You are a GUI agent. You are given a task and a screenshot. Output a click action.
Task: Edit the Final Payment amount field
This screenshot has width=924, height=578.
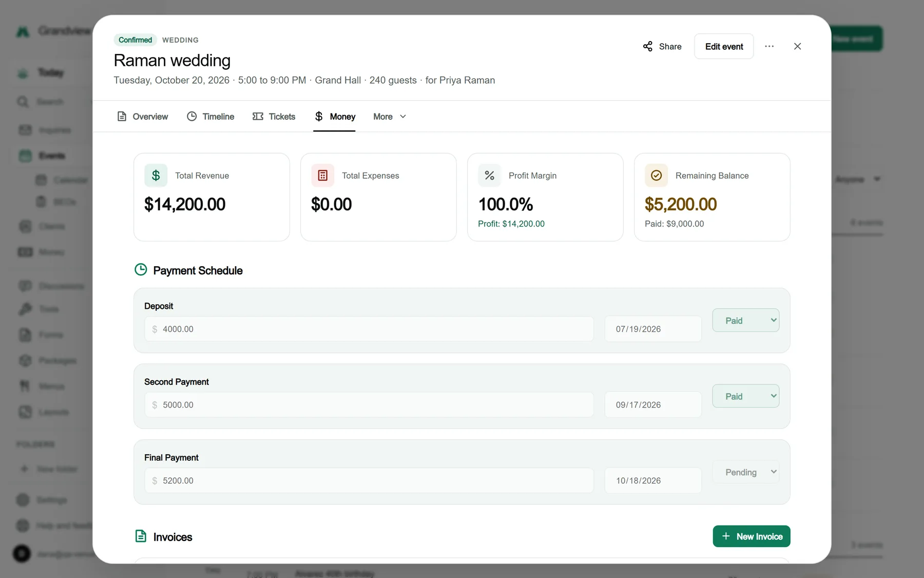coord(369,480)
